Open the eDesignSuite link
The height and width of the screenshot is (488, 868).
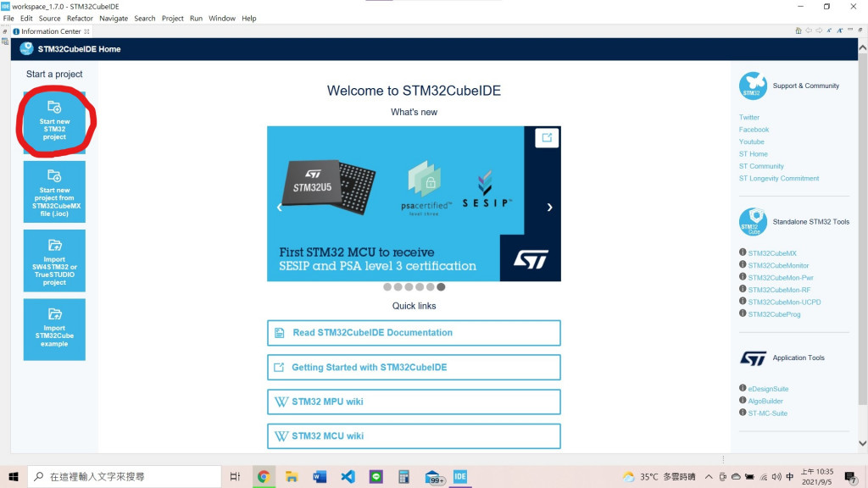point(768,389)
